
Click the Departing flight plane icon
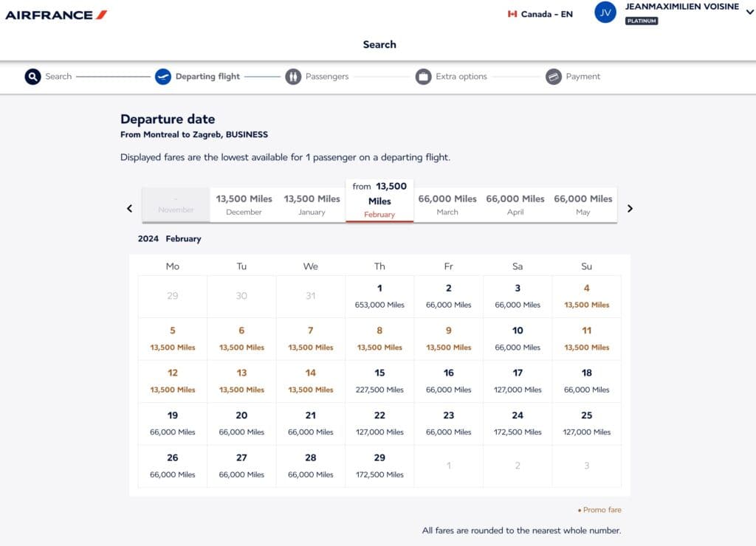pos(163,77)
